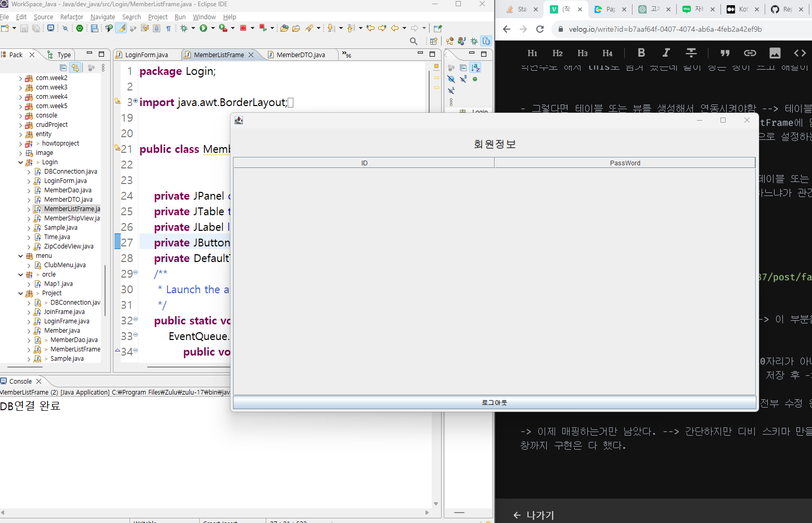Click the 나가기 link in velog
The width and height of the screenshot is (812, 523).
(x=533, y=515)
